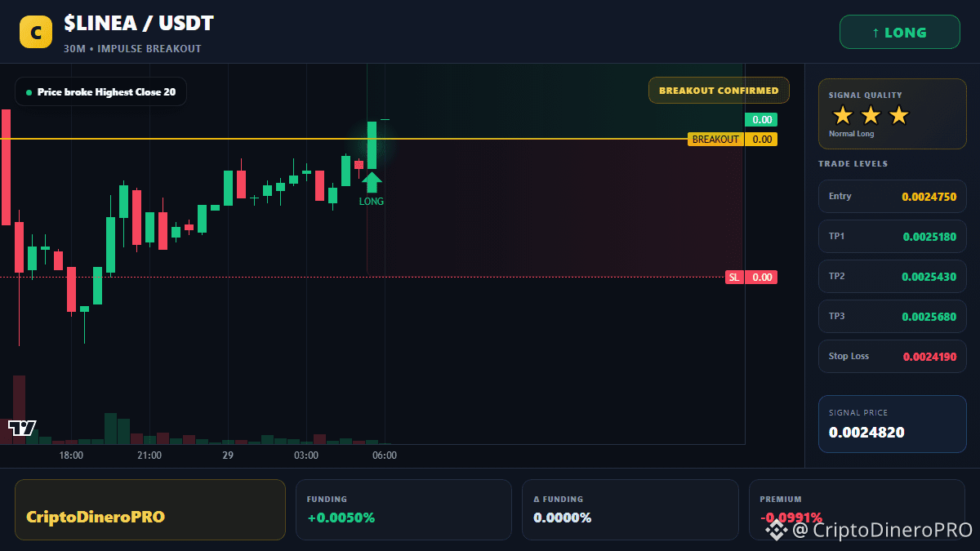
Task: Click the TradingView logo on the chart
Action: point(22,427)
